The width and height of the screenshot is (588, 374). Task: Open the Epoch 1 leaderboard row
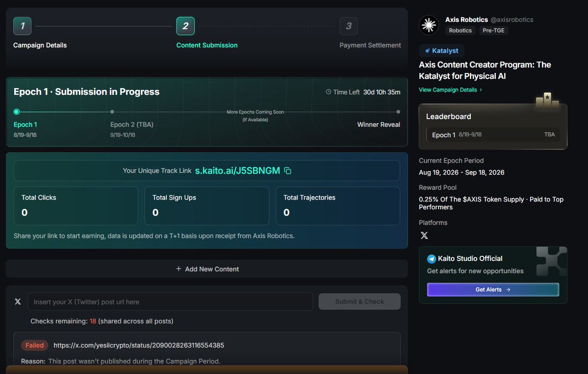coord(493,135)
